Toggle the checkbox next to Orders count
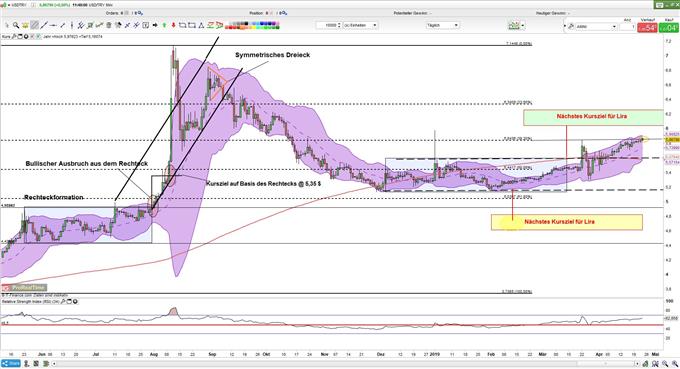 coord(127,13)
